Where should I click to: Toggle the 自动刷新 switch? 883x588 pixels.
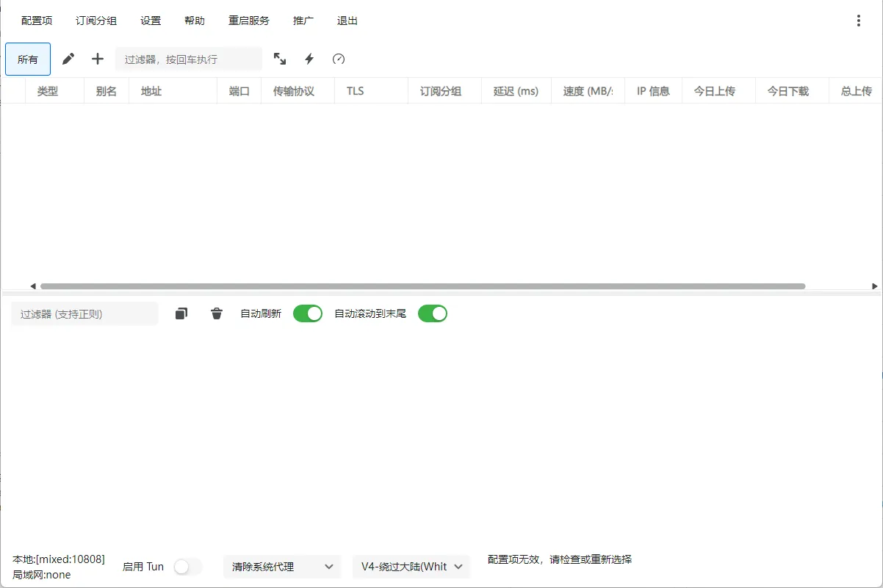point(308,313)
